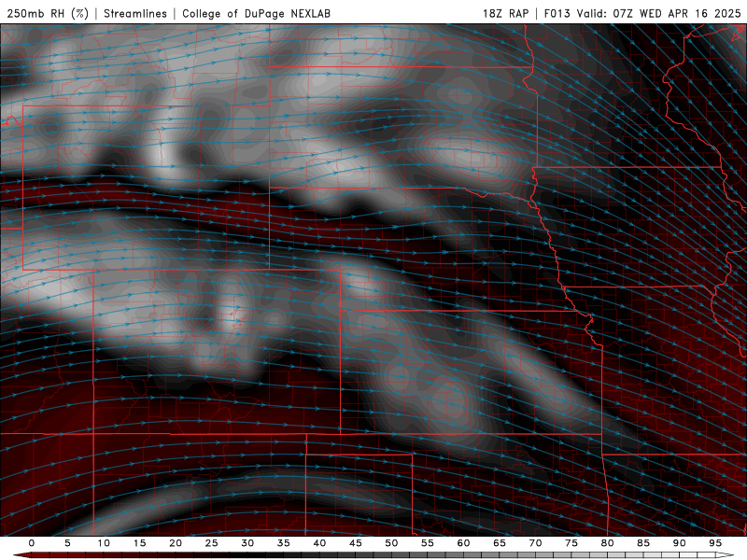Click the "250mb RH (%)" title text
Image resolution: width=747 pixels, height=560 pixels.
[48, 13]
